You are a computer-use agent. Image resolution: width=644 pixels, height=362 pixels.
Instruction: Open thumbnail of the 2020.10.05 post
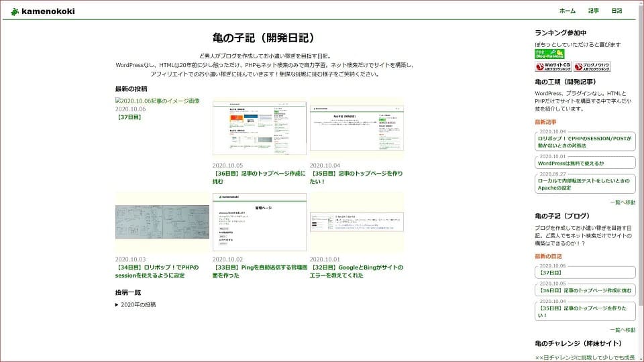pyautogui.click(x=259, y=128)
